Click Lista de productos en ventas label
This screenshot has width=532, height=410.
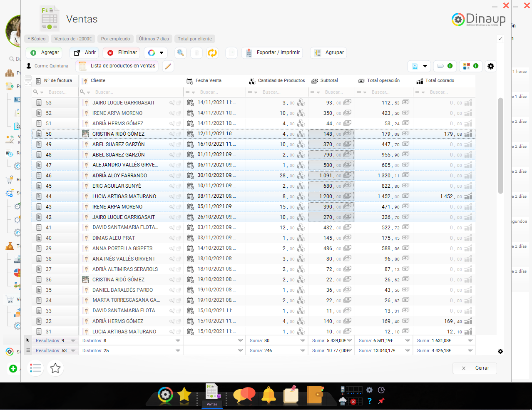click(x=123, y=66)
